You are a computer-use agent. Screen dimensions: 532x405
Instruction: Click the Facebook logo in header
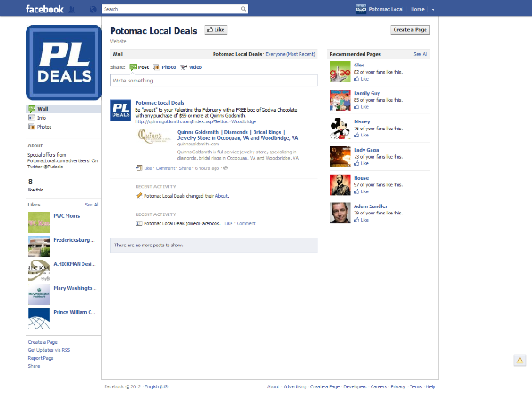(44, 9)
